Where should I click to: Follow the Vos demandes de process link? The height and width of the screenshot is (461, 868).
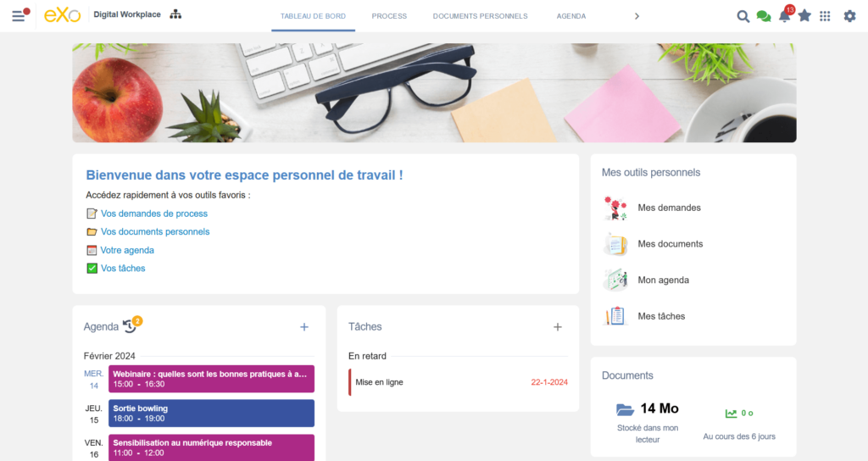coord(154,213)
